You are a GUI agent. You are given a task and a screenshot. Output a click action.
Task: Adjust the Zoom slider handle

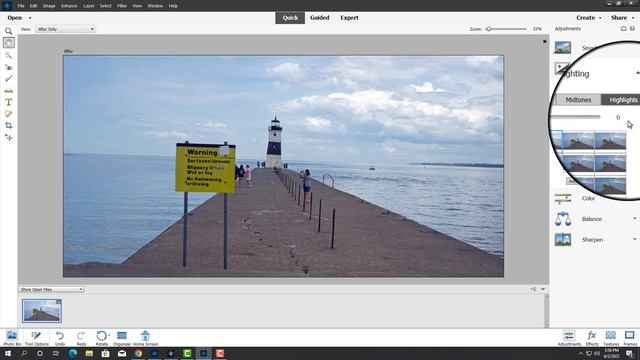pos(489,29)
